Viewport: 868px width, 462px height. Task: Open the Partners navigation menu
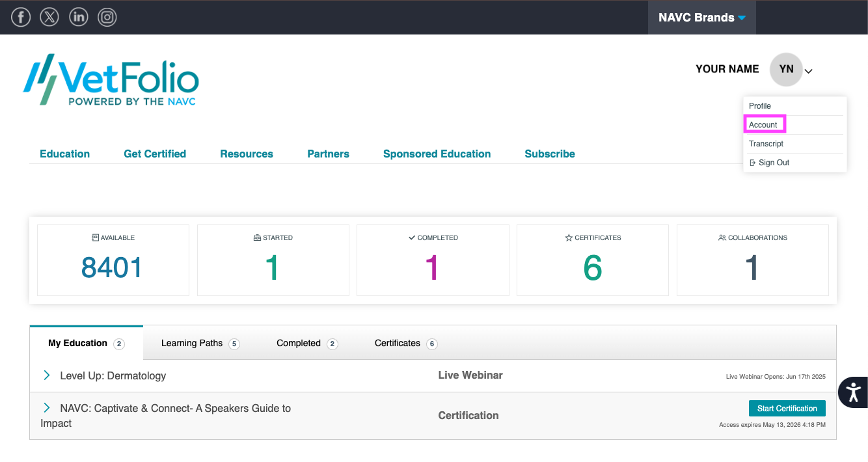329,154
